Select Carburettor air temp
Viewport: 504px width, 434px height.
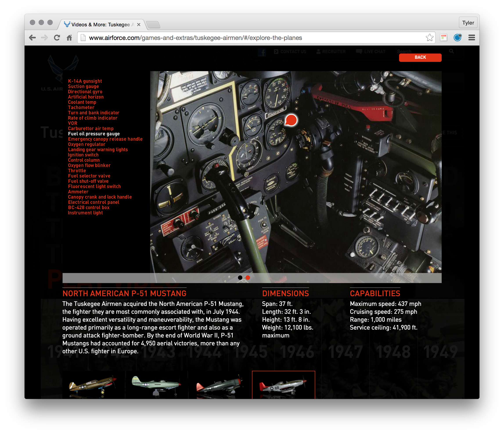point(91,128)
